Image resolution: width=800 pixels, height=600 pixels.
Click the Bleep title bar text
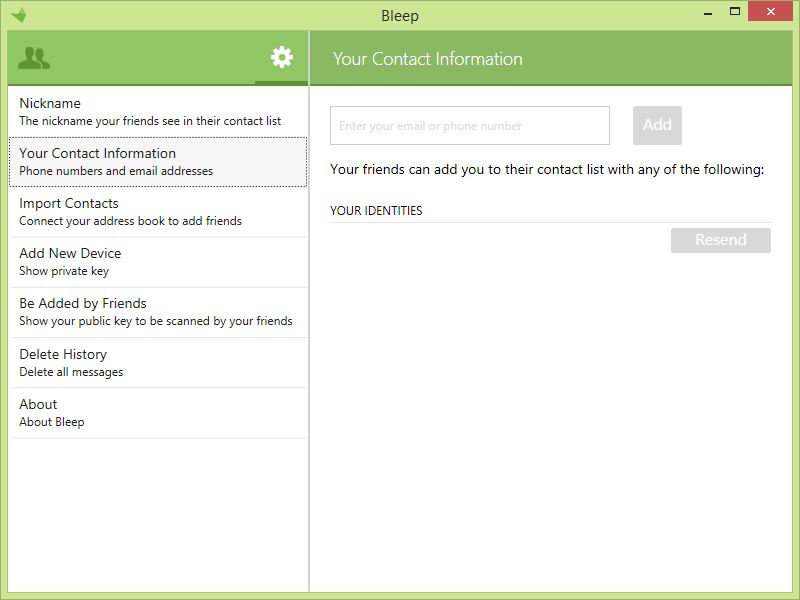click(400, 16)
